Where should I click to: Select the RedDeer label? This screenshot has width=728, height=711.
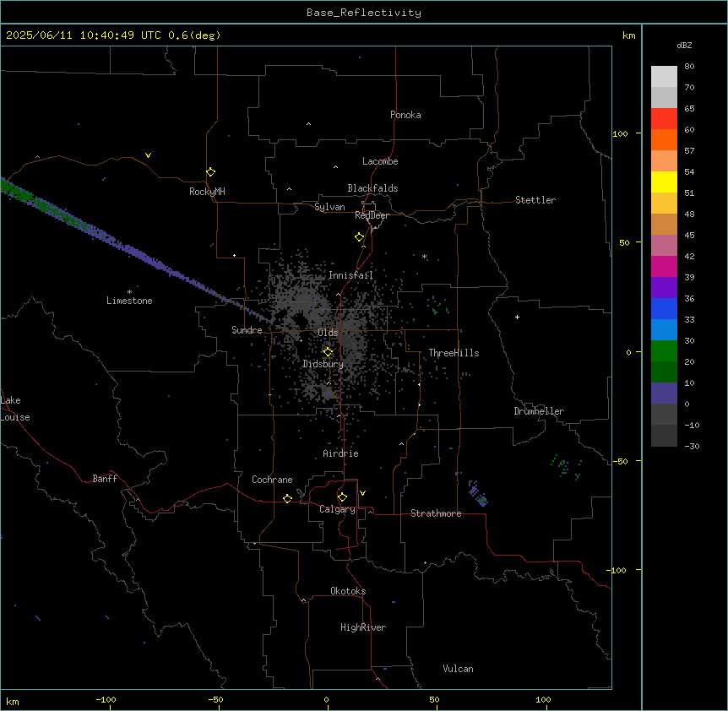pos(372,215)
